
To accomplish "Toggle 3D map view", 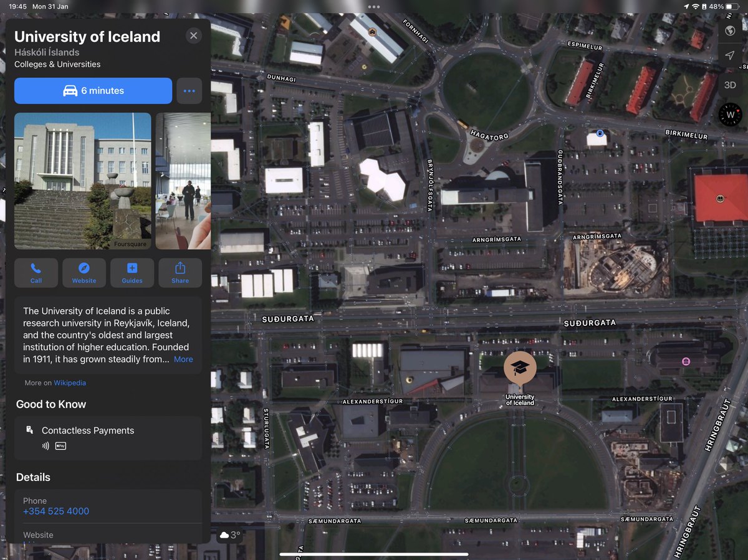I will (730, 85).
